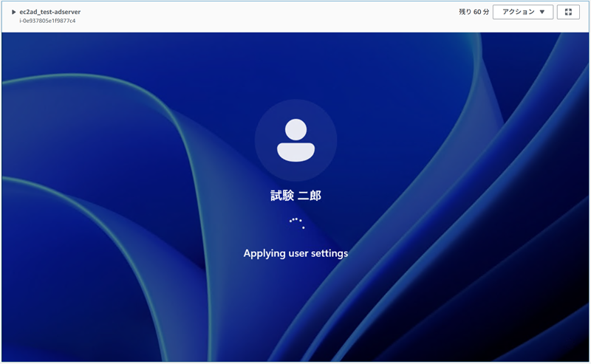
Task: Select the ec2ad_test-adserver instance name
Action: point(50,12)
